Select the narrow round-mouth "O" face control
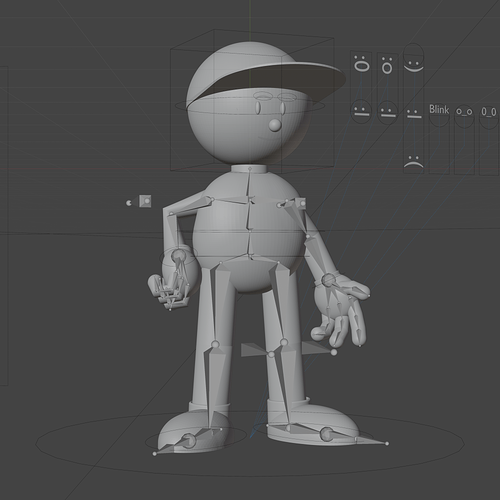Viewport: 500px width, 500px height. [387, 66]
